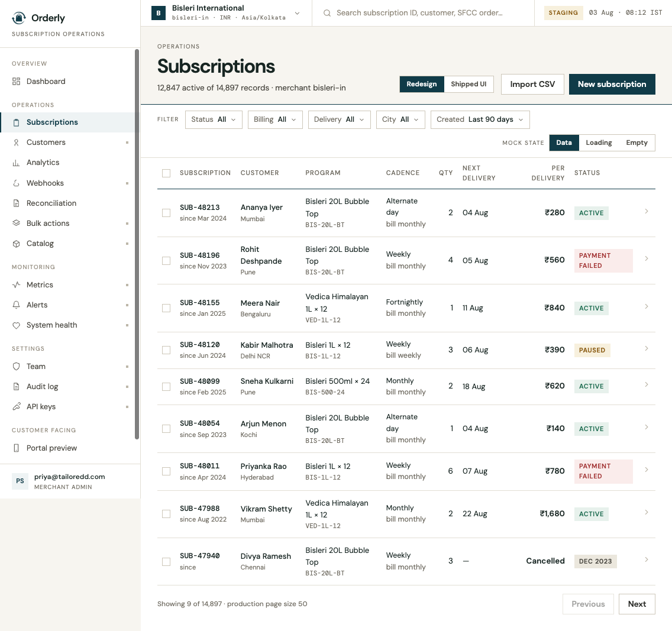Image resolution: width=672 pixels, height=631 pixels.
Task: Click the PS user avatar
Action: pyautogui.click(x=20, y=481)
